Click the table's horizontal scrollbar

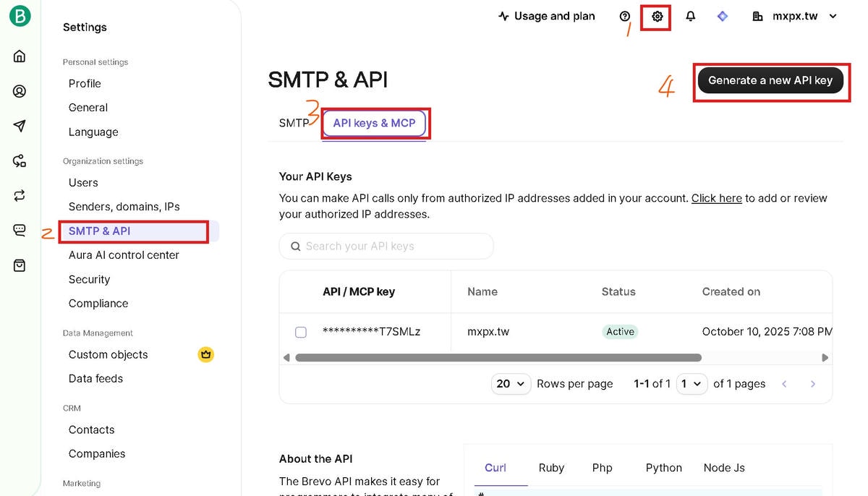click(x=498, y=357)
